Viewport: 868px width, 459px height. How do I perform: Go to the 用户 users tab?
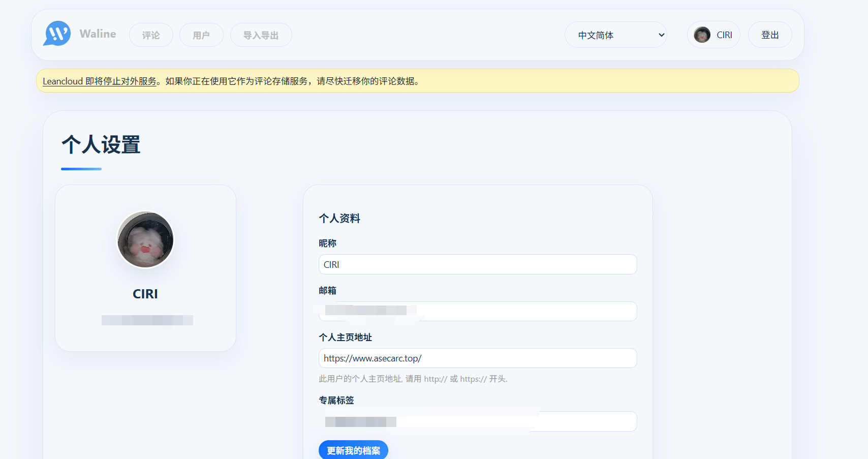[201, 35]
